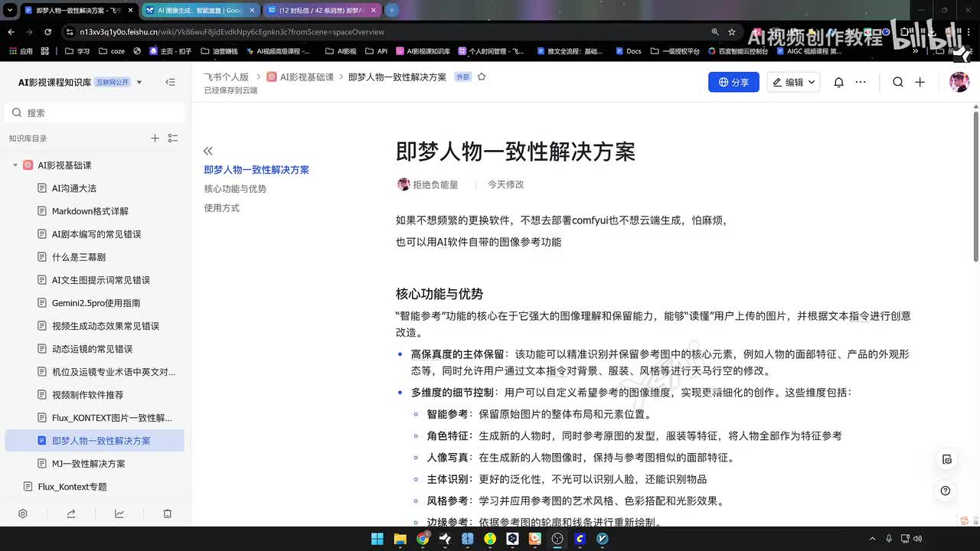Jump to 使用方式 in outline
The image size is (980, 551).
click(x=221, y=208)
